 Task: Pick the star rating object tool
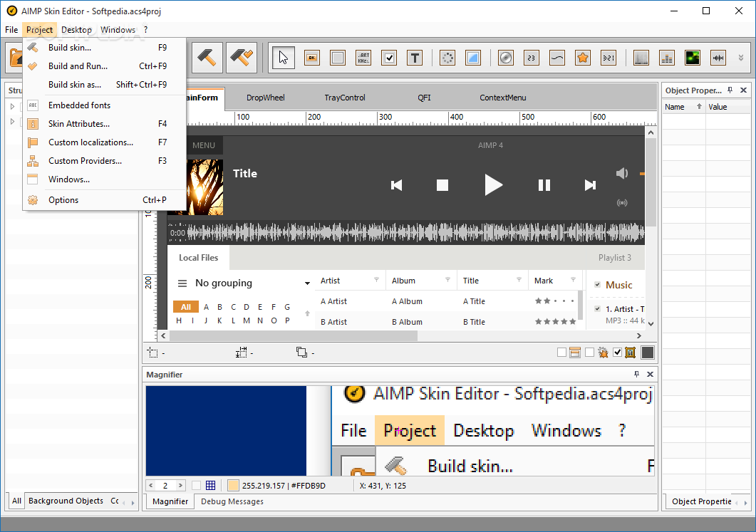(583, 58)
